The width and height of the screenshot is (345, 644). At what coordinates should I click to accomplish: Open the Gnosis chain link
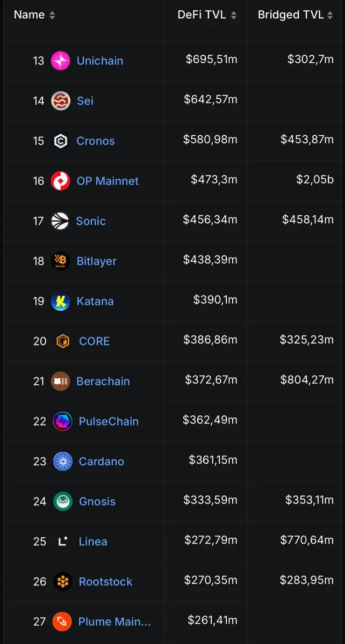[97, 501]
